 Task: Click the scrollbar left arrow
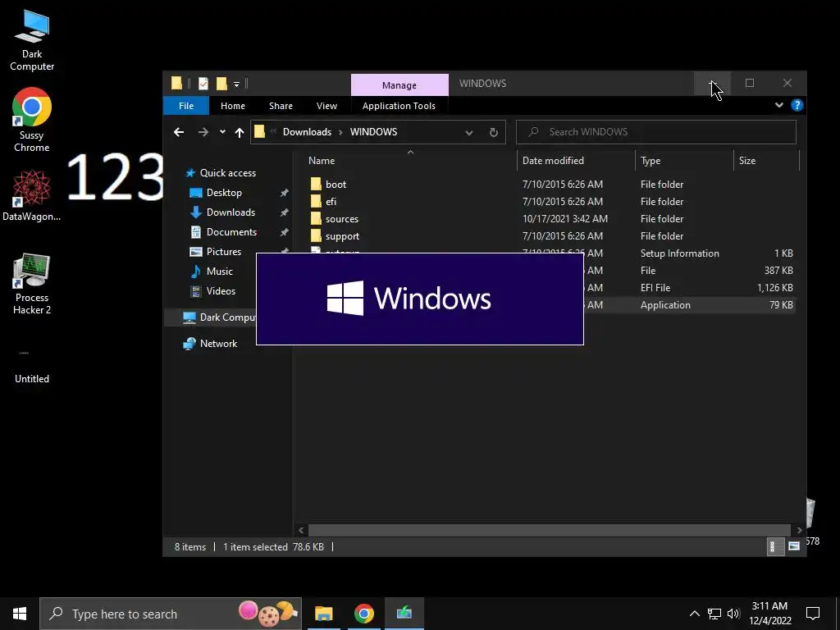[x=301, y=530]
